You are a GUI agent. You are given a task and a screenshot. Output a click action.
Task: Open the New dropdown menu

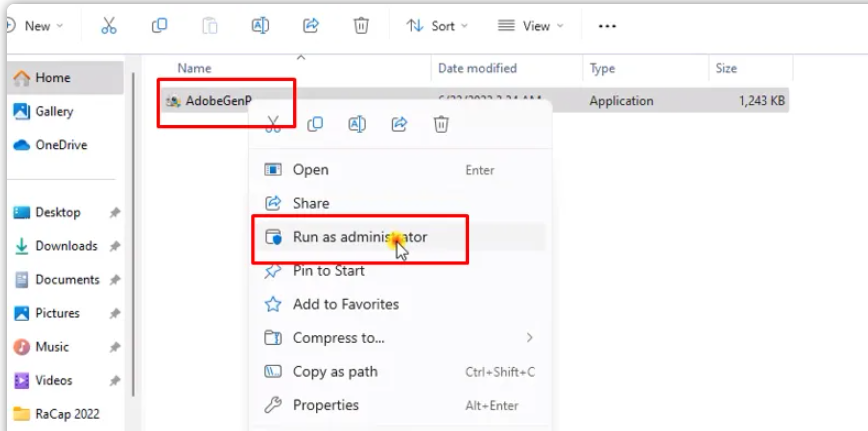point(37,26)
